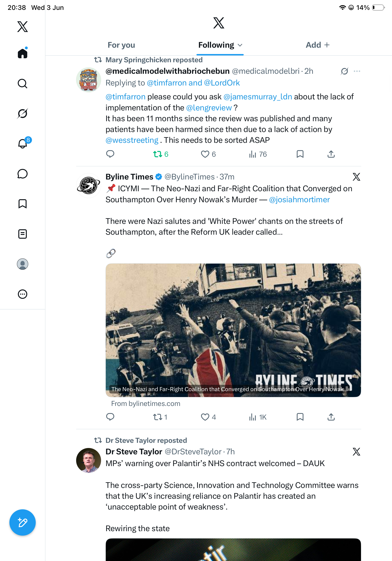This screenshot has height=561, width=392.
Task: Open Grok from the sidebar
Action: pos(23,113)
